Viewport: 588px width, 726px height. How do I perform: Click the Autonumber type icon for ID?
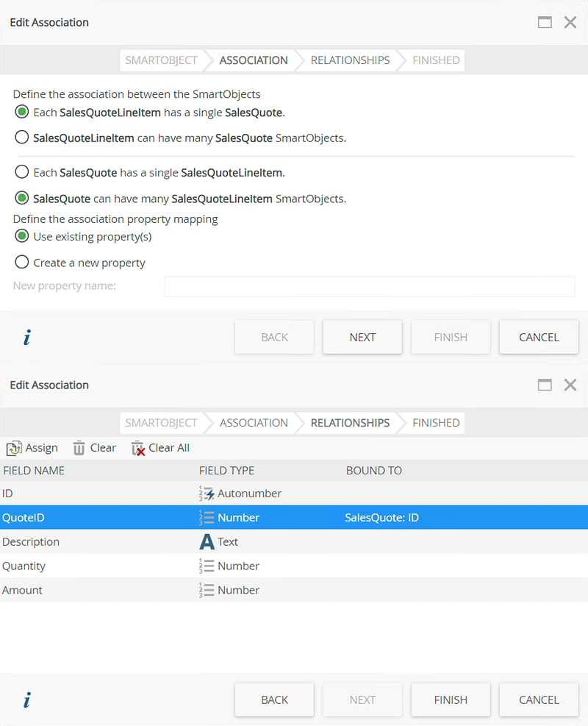(207, 494)
